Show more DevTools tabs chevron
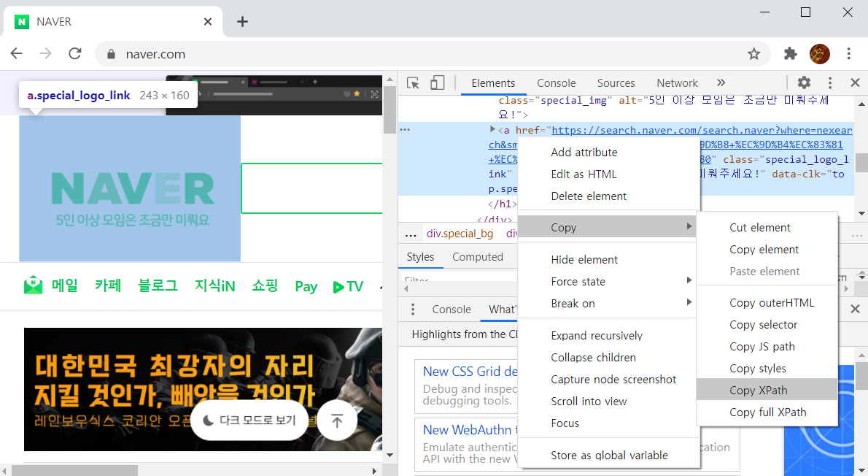Viewport: 868px width, 476px height. coord(721,83)
